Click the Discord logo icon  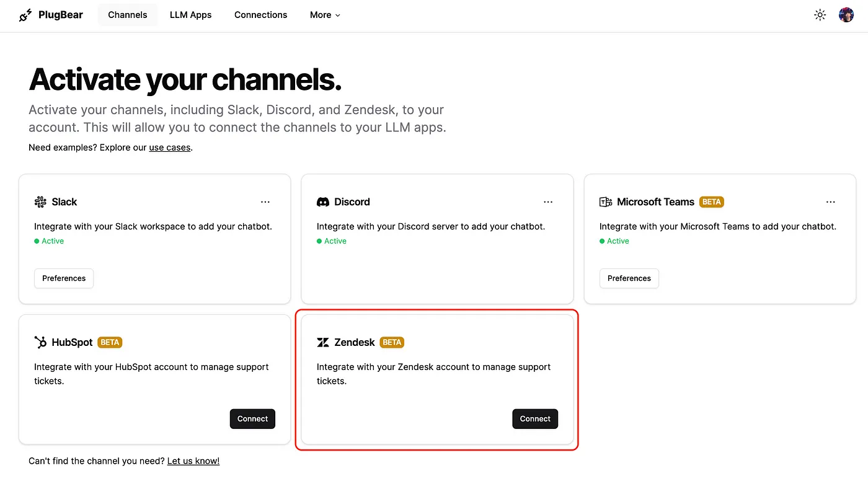pyautogui.click(x=323, y=202)
